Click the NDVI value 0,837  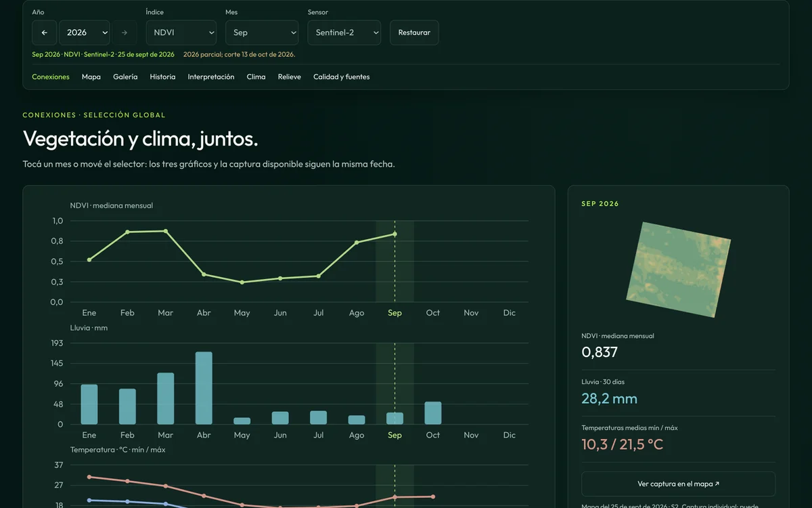pos(600,352)
